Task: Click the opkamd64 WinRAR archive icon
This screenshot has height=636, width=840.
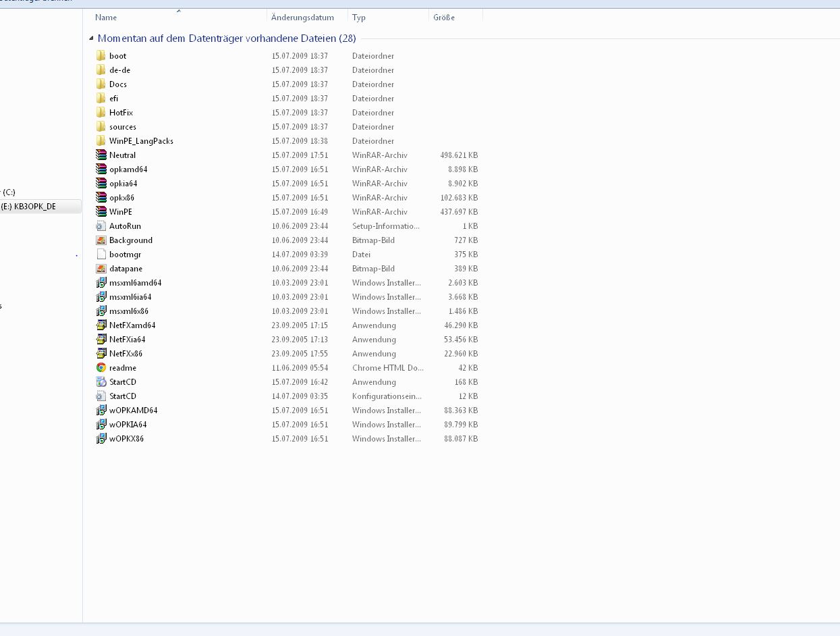Action: [101, 169]
